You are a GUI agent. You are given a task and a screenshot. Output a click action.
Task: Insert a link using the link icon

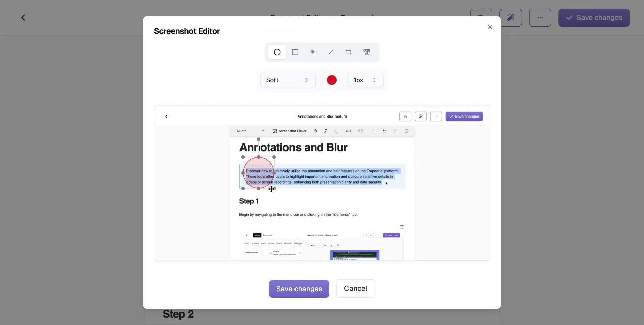point(348,131)
